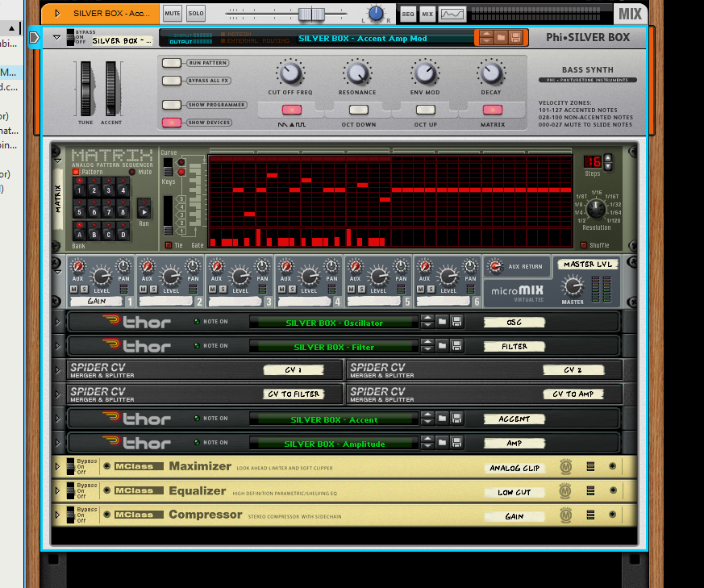Click the TUNE wheel on the Combinator
704x588 pixels.
click(x=85, y=89)
